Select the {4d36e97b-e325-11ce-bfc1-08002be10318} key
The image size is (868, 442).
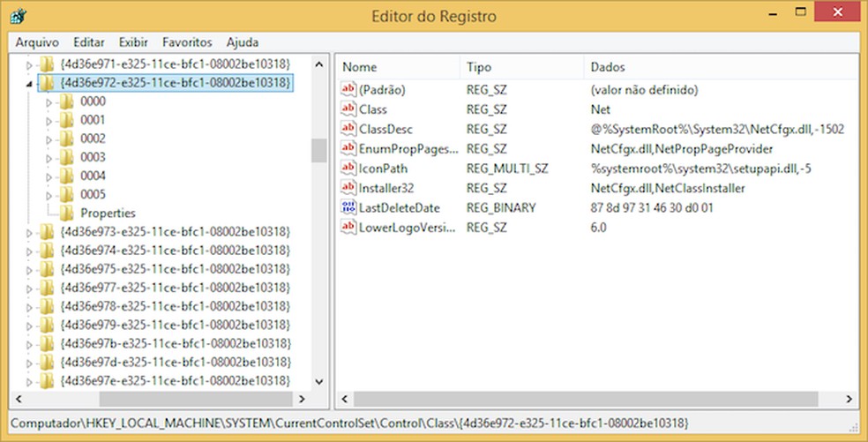click(175, 343)
